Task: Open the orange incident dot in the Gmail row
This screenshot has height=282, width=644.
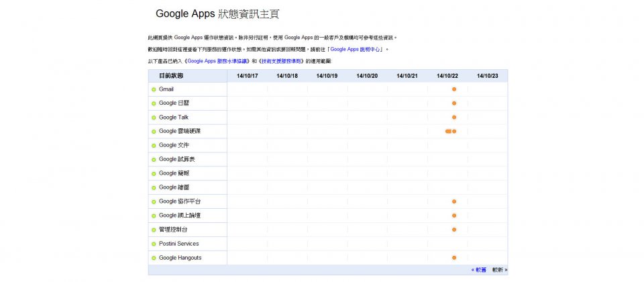Action: tap(454, 89)
